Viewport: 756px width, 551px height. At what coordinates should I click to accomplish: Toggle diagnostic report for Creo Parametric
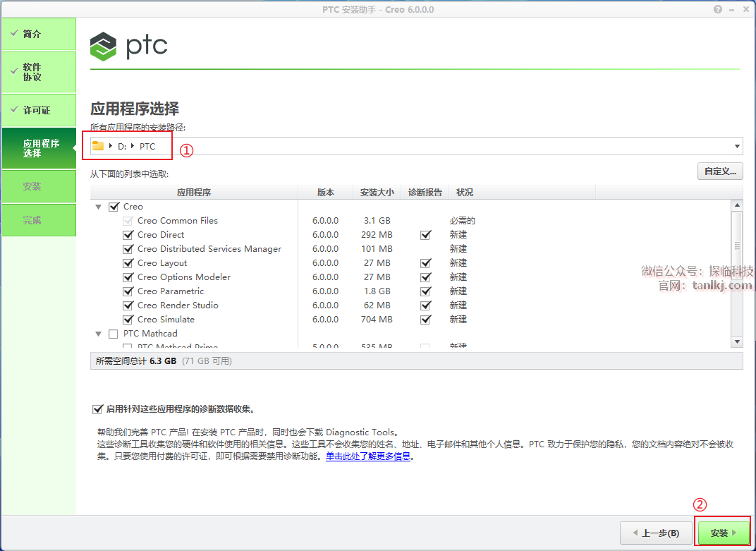[x=425, y=291]
